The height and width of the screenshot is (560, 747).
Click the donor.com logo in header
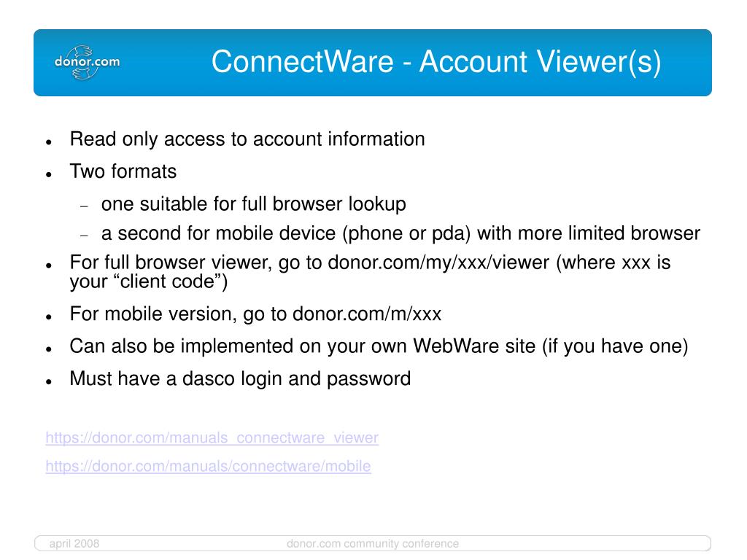[x=88, y=62]
